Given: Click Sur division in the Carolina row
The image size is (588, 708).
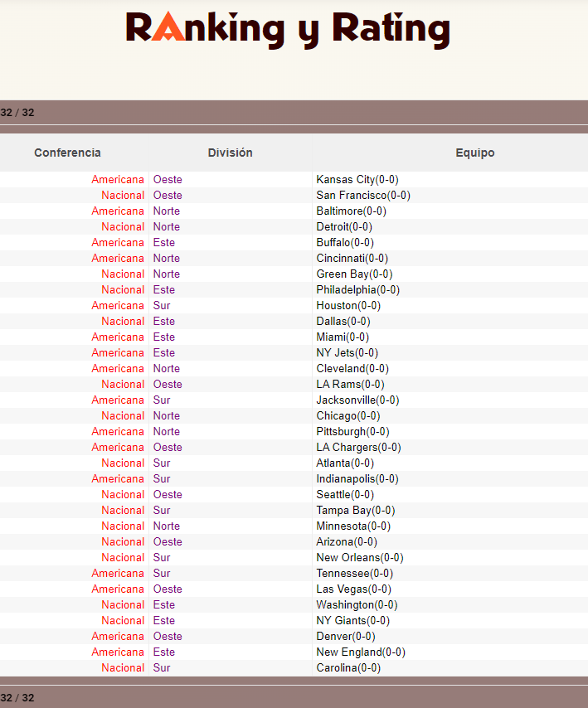Looking at the screenshot, I should pos(162,668).
